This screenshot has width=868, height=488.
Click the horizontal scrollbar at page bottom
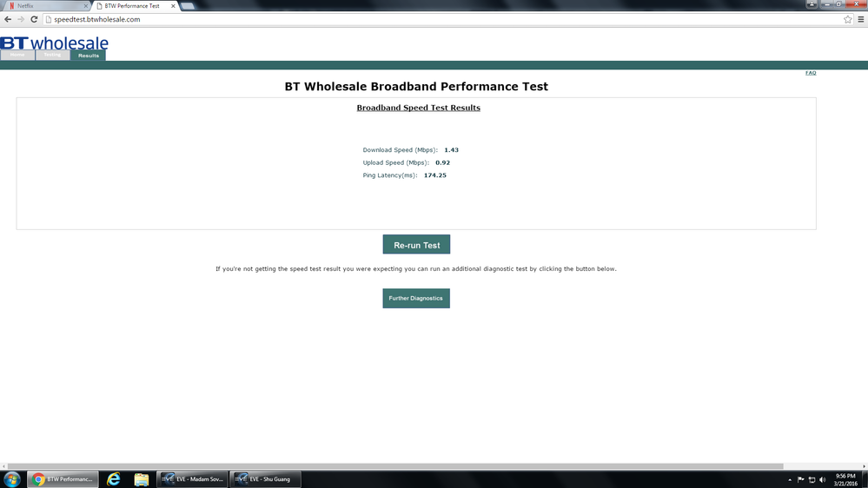click(x=395, y=466)
